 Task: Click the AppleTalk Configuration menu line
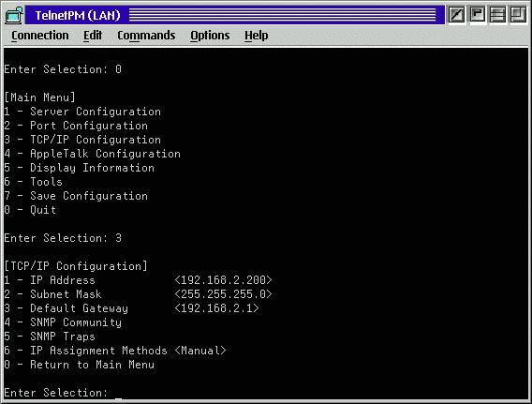click(x=93, y=154)
